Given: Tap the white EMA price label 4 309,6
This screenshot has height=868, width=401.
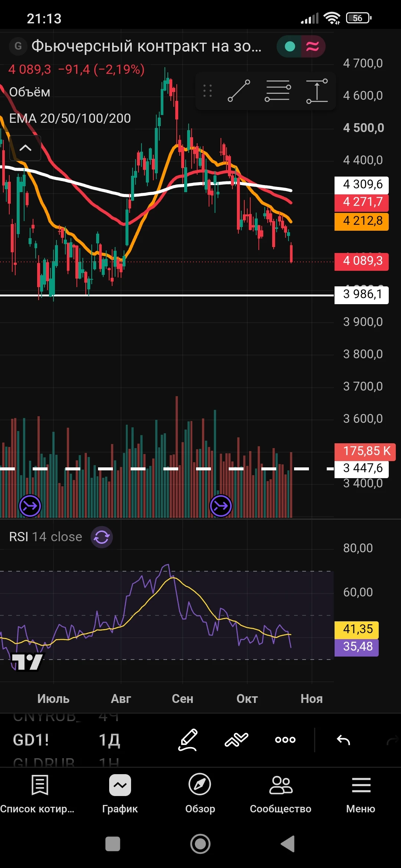Looking at the screenshot, I should (362, 185).
